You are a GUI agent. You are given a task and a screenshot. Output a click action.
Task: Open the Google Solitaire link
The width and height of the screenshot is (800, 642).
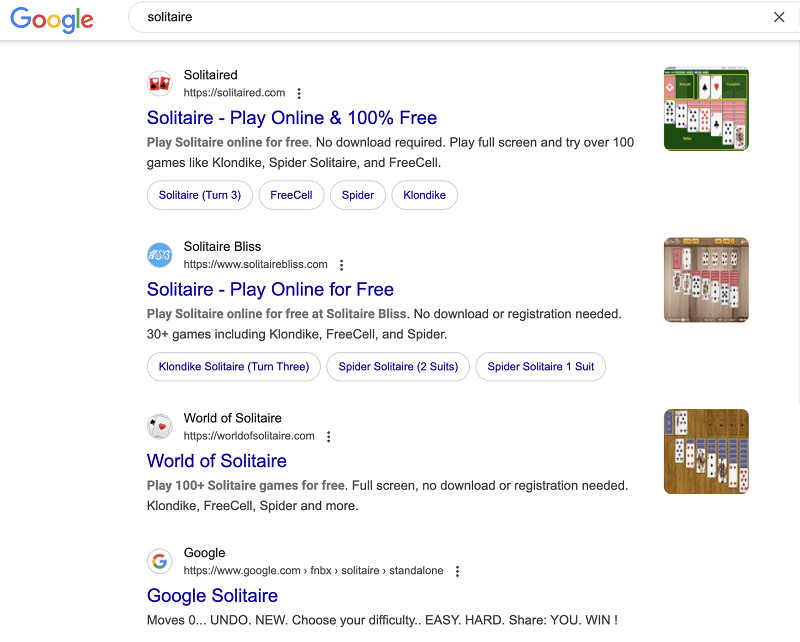point(212,596)
